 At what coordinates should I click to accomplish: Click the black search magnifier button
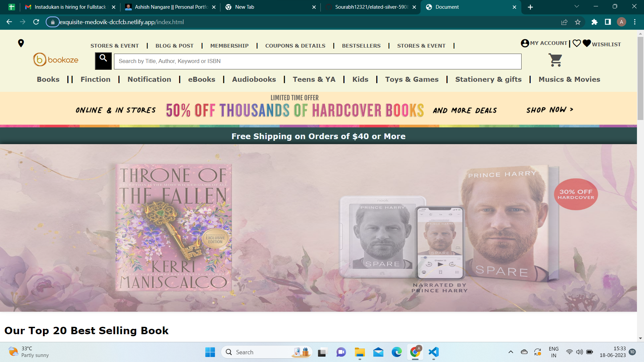coord(103,61)
